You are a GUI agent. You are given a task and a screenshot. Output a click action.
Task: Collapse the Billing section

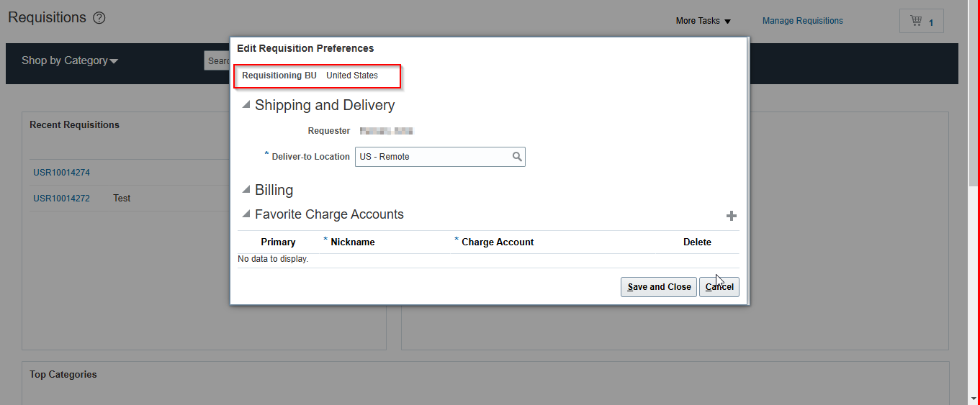246,190
